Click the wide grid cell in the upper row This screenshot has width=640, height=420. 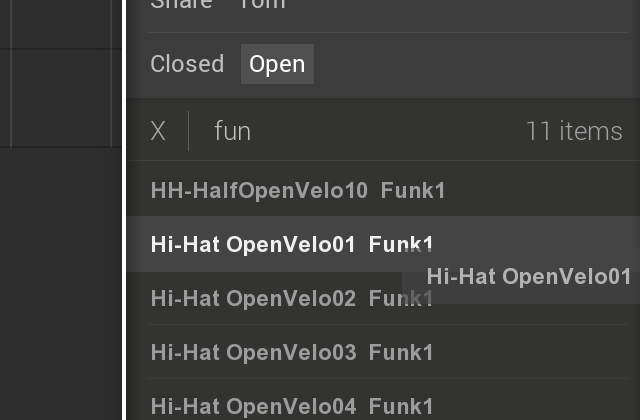click(61, 24)
